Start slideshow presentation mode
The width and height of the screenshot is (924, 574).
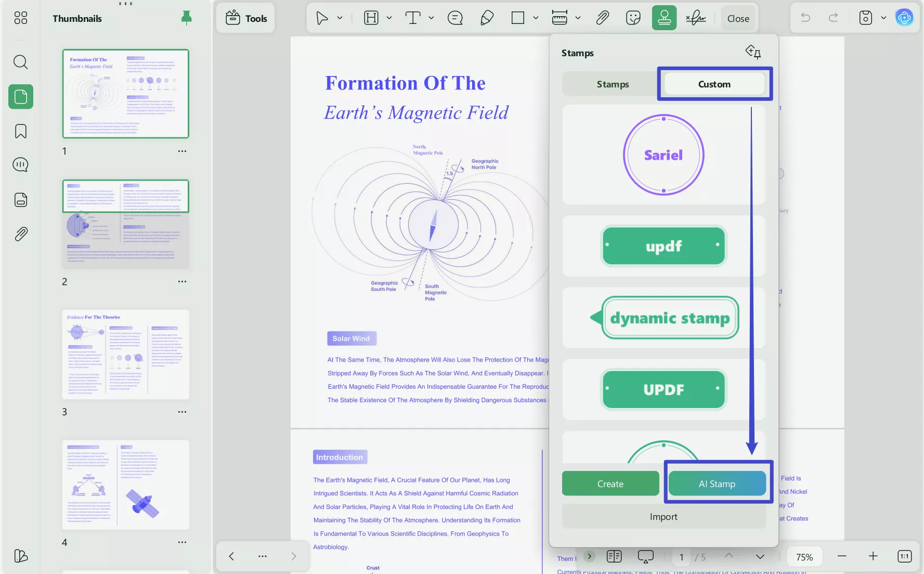tap(645, 557)
